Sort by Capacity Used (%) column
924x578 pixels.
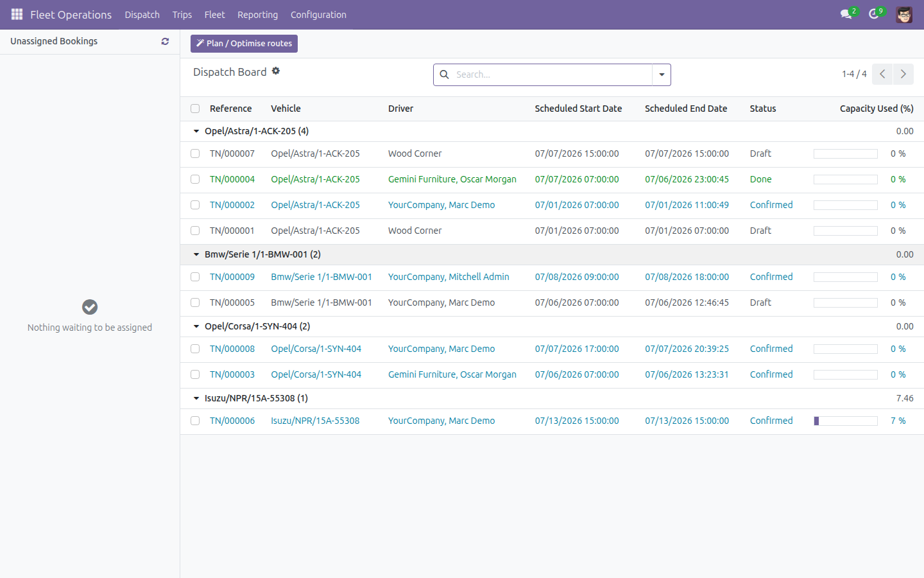click(x=877, y=109)
